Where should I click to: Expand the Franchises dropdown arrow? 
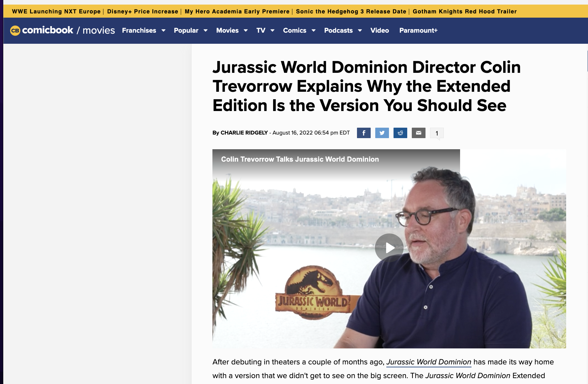tap(163, 30)
